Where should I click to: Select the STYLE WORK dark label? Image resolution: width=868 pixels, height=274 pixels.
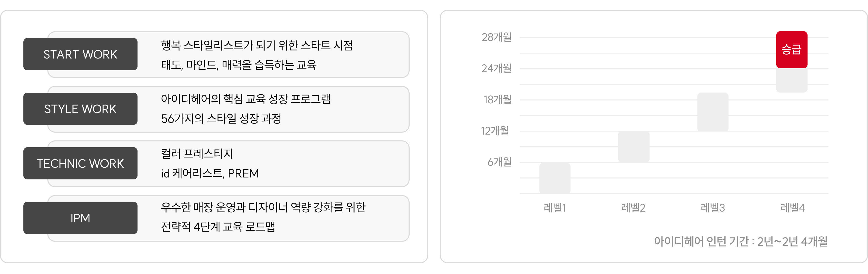coord(80,109)
